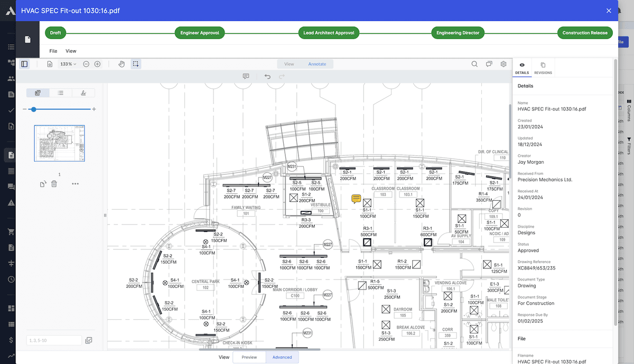Image resolution: width=634 pixels, height=364 pixels.
Task: Zoom out using the minus icon
Action: (86, 63)
